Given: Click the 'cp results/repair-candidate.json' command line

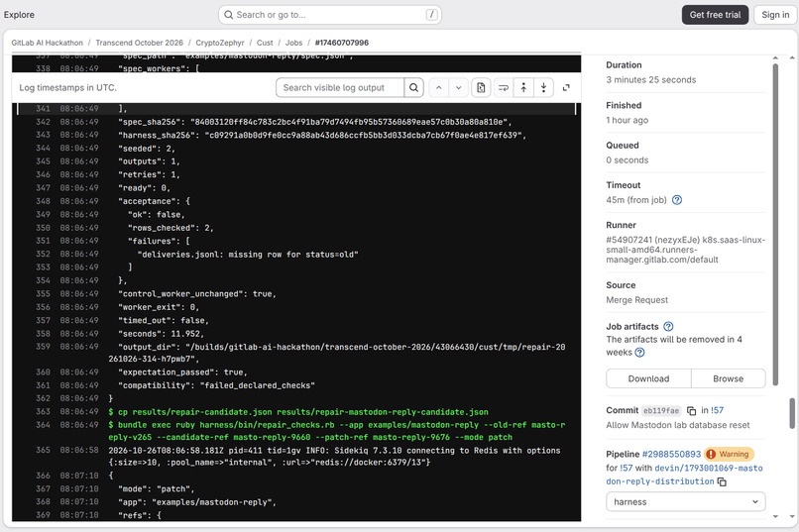Looking at the screenshot, I should [x=298, y=412].
